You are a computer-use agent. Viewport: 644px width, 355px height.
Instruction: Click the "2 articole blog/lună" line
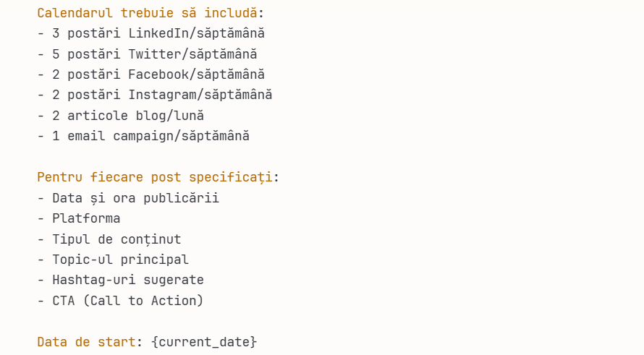(127, 116)
